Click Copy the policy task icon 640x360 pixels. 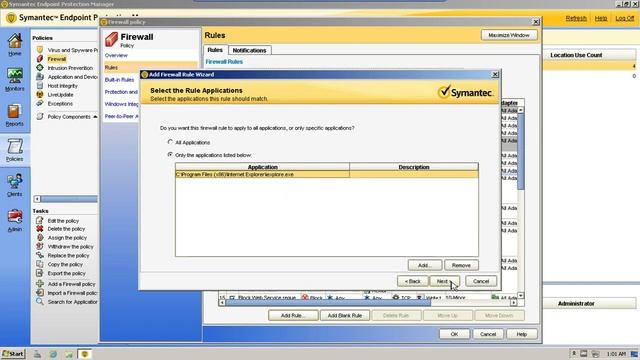click(40, 264)
